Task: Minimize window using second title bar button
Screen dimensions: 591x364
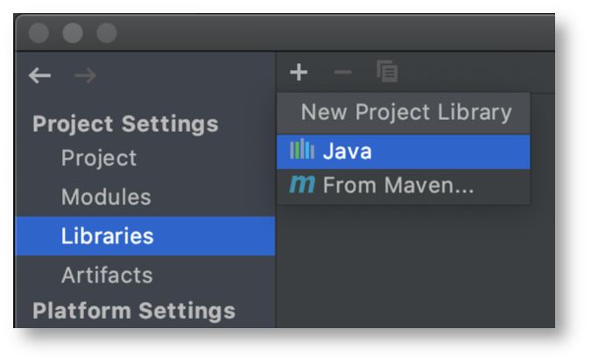Action: 73,32
